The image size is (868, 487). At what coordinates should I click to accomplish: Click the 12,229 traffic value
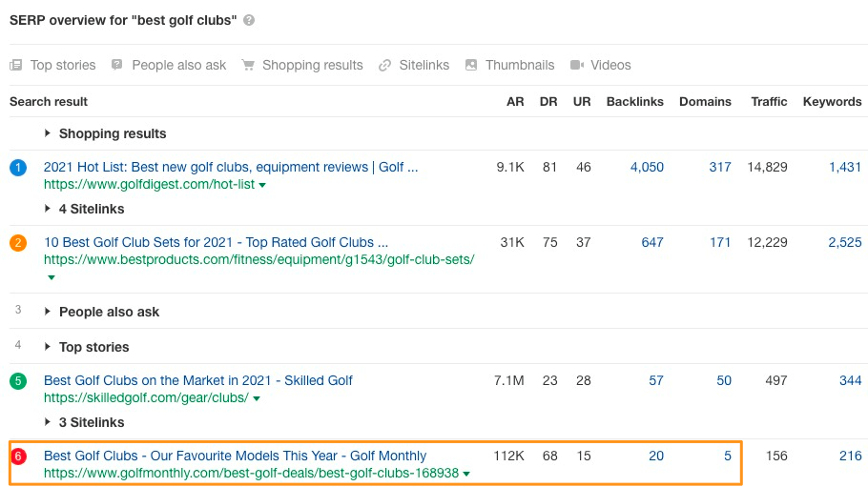click(767, 242)
